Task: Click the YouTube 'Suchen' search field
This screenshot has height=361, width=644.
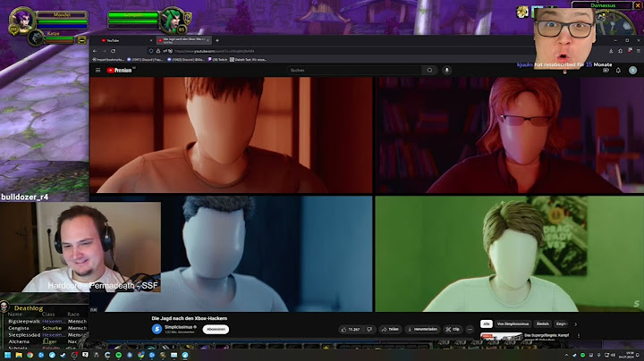Action: tap(354, 71)
